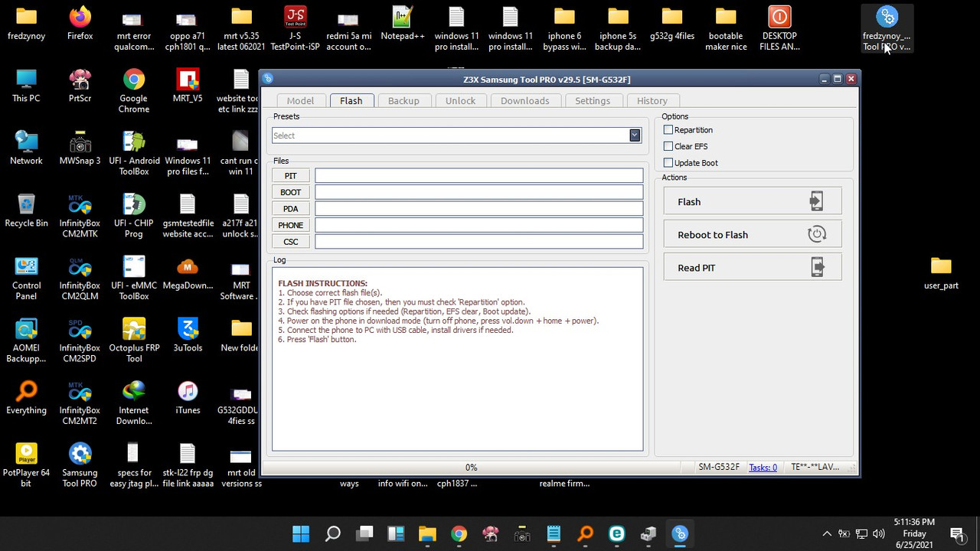
Task: Click the PDA file path field
Action: [x=479, y=208]
